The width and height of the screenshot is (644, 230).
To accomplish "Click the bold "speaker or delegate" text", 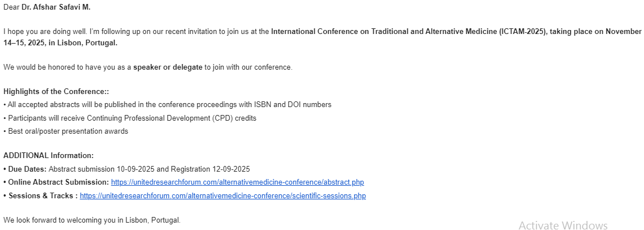I will pyautogui.click(x=167, y=67).
